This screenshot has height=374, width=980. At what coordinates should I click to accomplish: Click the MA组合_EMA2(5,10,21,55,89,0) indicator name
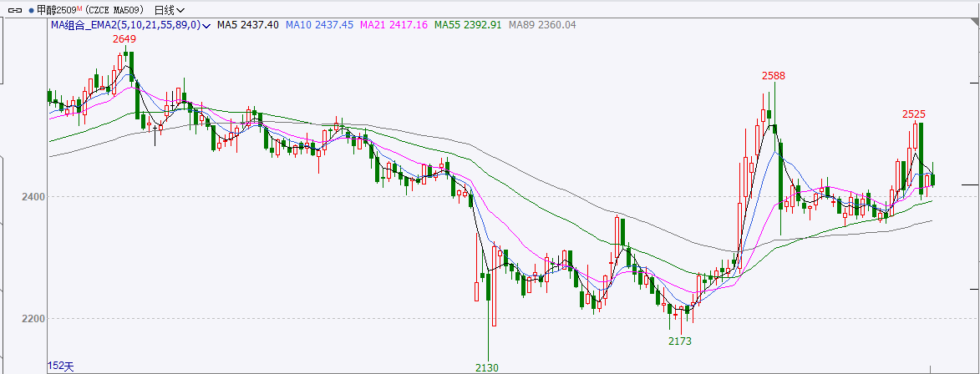(125, 25)
